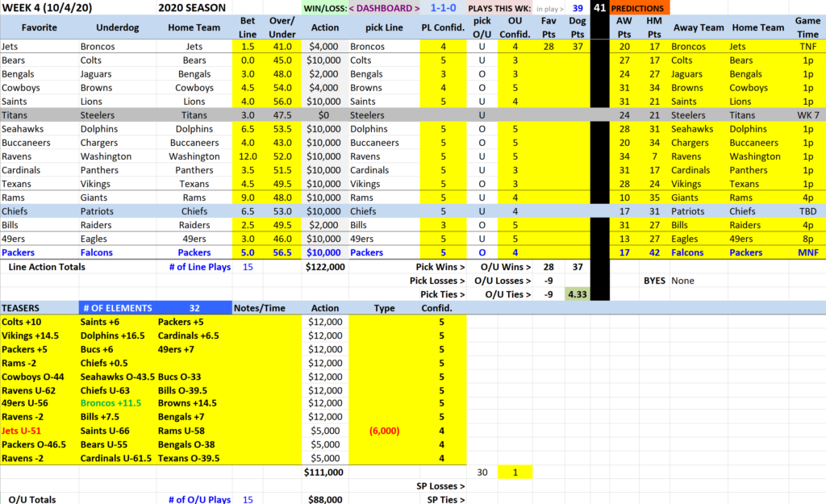Click the $122,000 action total cell

click(325, 267)
